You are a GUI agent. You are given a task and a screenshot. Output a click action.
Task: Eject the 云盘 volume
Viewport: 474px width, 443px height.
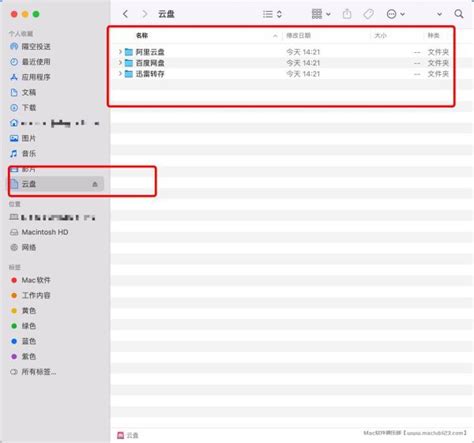(95, 184)
